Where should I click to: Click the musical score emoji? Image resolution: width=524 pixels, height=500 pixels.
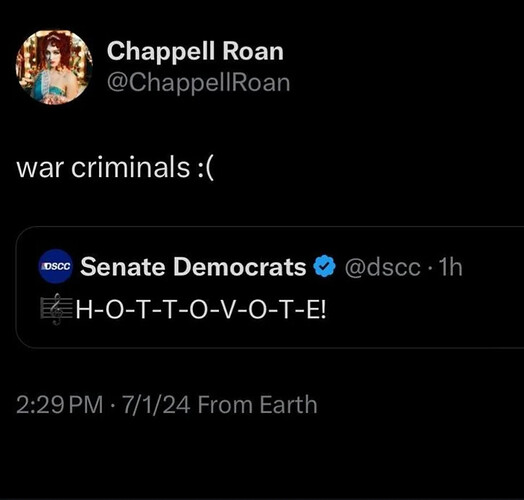coord(56,309)
